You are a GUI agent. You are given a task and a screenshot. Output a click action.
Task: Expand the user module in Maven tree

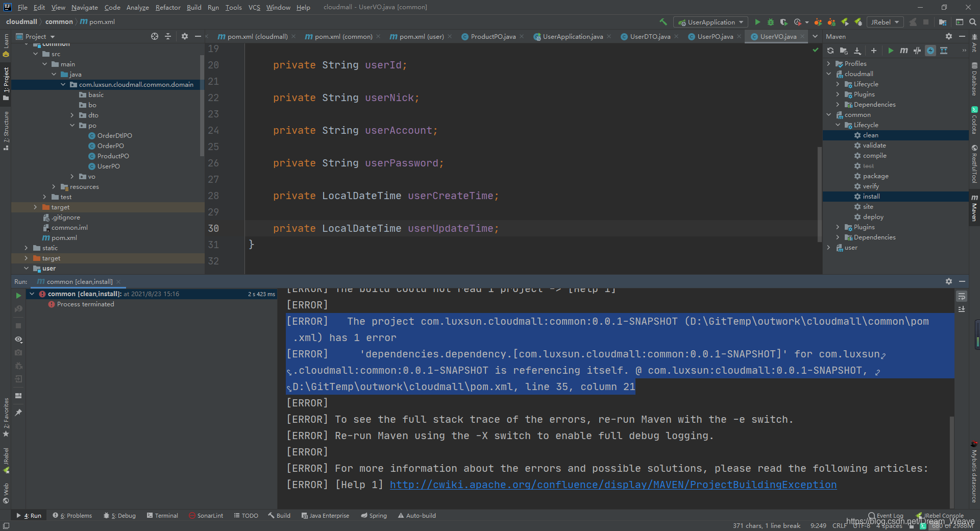[829, 248]
